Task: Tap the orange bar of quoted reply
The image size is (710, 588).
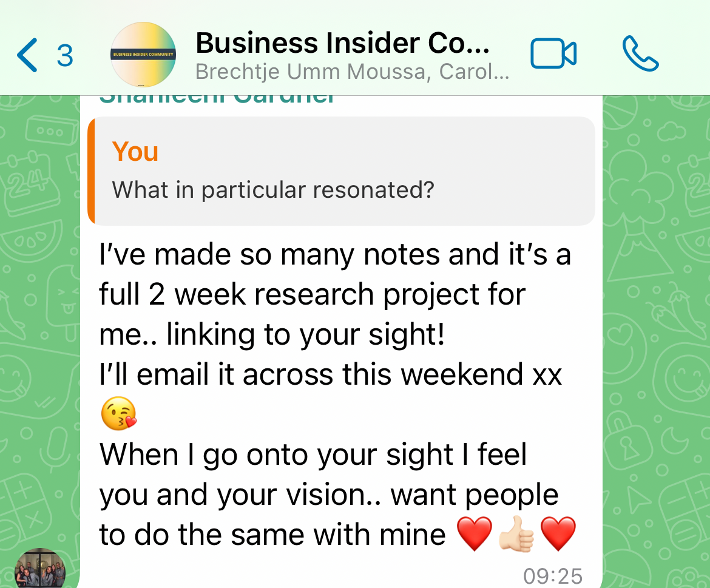Action: pos(91,171)
